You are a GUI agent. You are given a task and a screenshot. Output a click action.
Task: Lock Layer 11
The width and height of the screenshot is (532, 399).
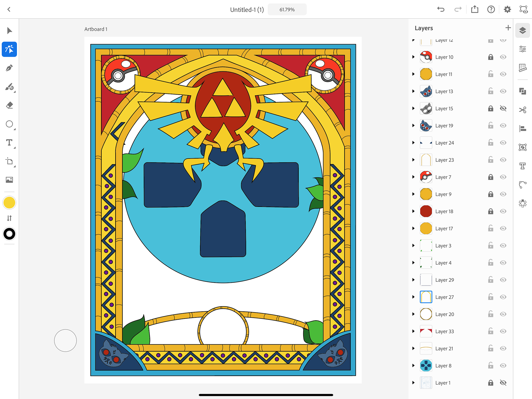(490, 74)
